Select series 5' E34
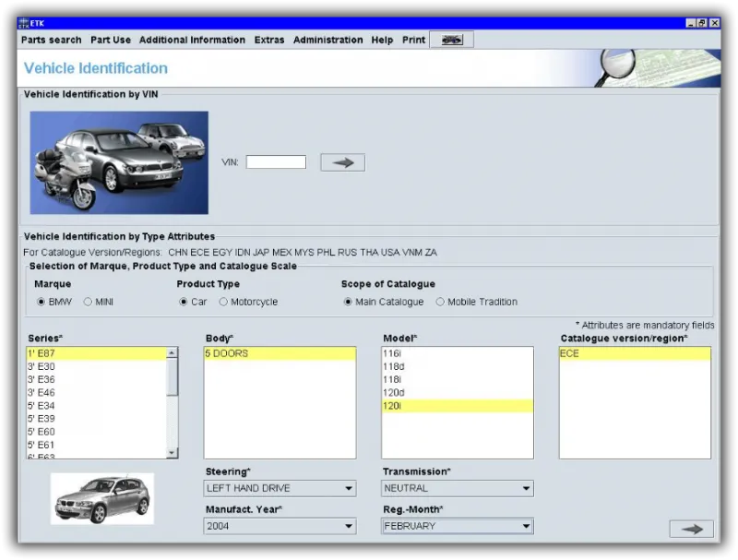The image size is (738, 560). click(x=97, y=406)
